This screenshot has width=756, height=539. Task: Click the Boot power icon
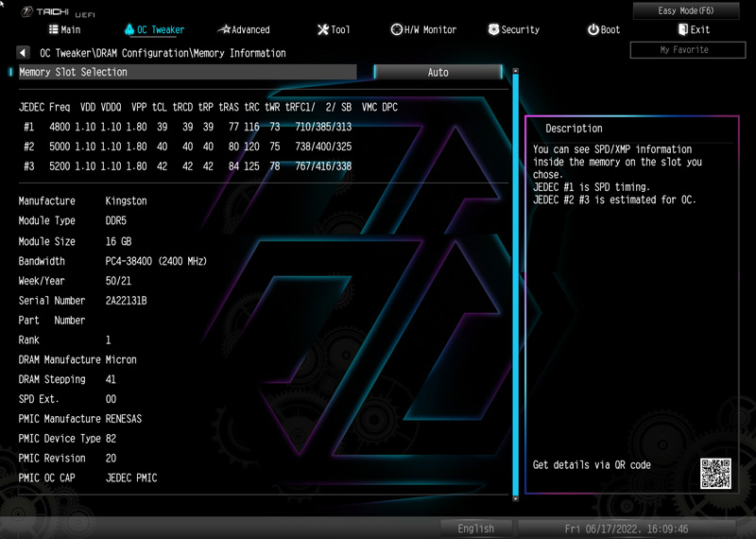(x=593, y=29)
